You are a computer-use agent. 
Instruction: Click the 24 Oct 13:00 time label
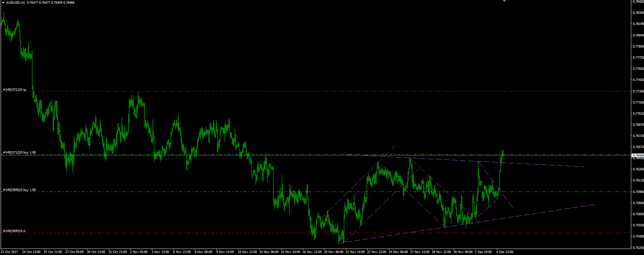point(31,252)
